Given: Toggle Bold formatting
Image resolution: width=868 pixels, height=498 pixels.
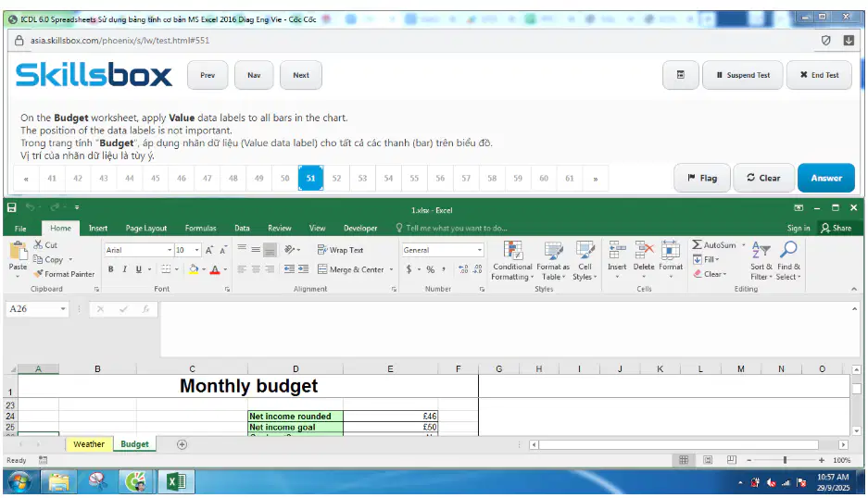Looking at the screenshot, I should click(111, 269).
